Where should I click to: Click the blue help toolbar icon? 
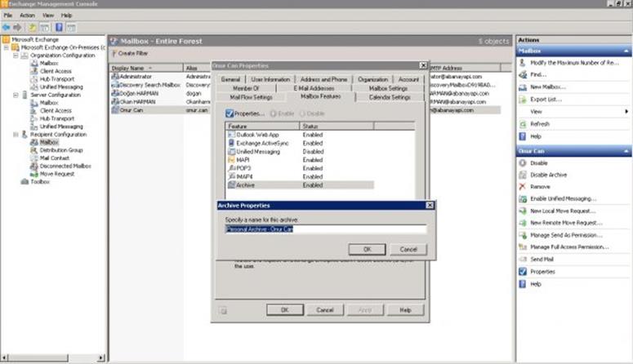tap(59, 28)
